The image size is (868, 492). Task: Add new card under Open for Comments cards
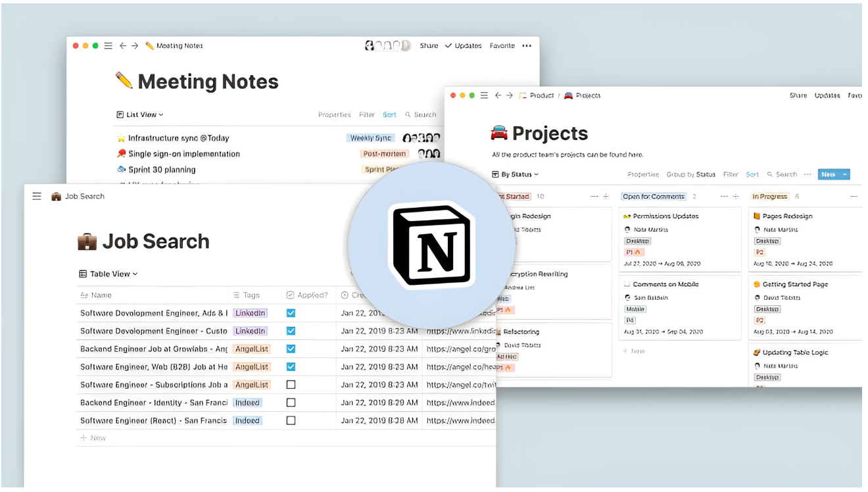coord(634,351)
